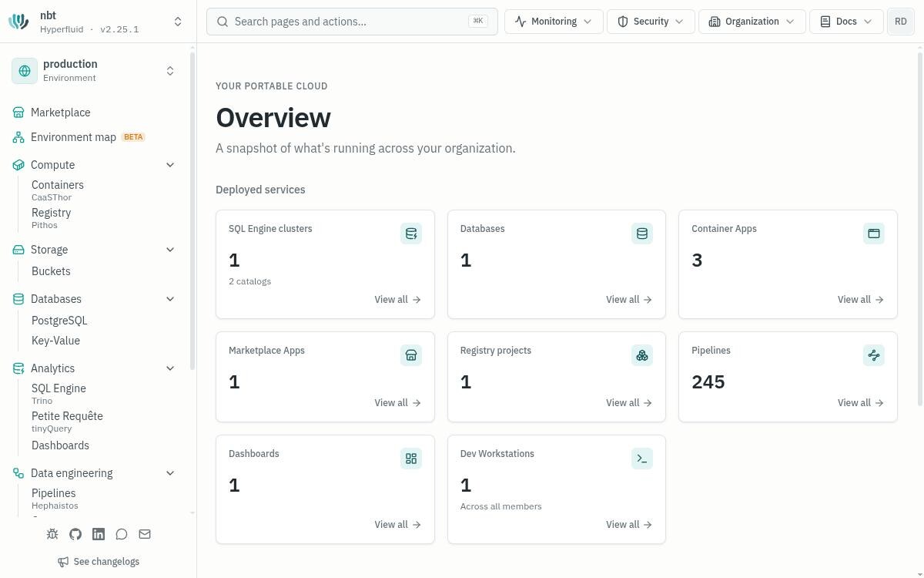Click the Hyperfluid logo icon
This screenshot has height=578, width=924.
tap(18, 22)
